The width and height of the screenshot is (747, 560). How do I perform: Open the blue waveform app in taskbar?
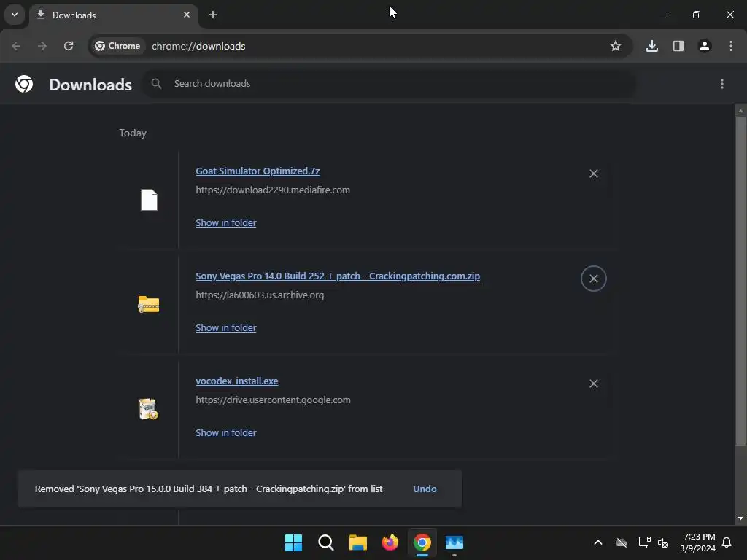[x=454, y=542]
